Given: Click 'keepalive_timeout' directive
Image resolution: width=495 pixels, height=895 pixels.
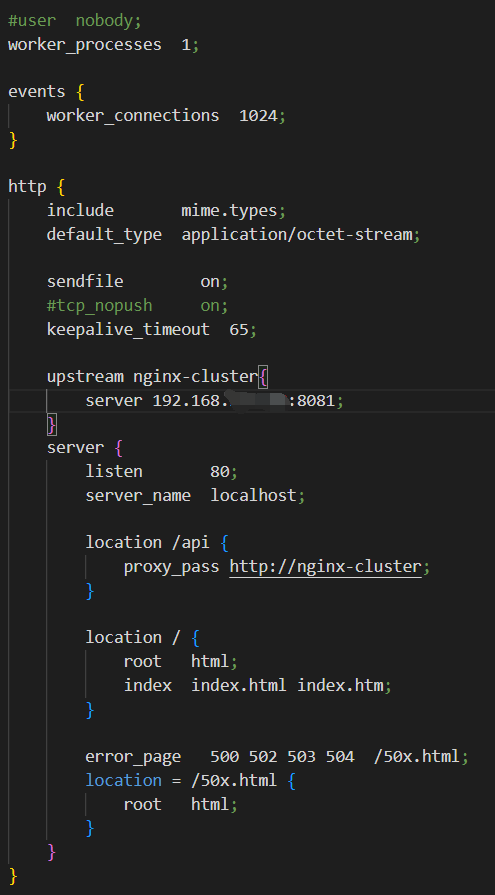Looking at the screenshot, I should click(128, 330).
